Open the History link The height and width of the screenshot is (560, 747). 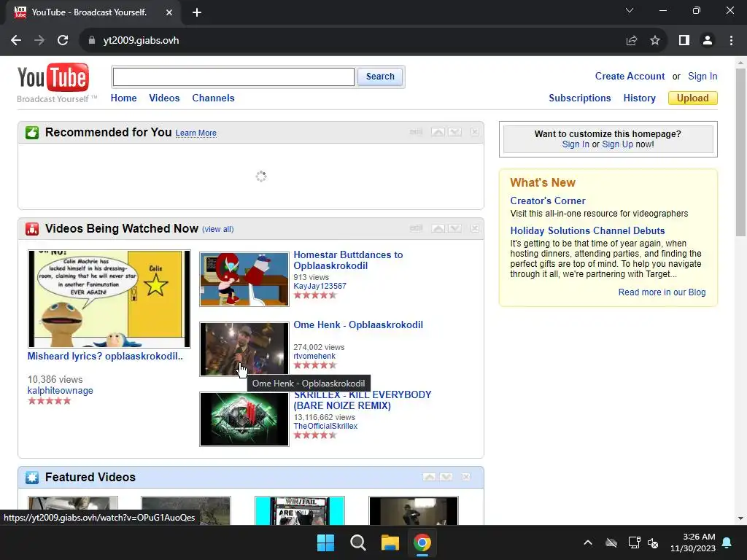pyautogui.click(x=639, y=98)
